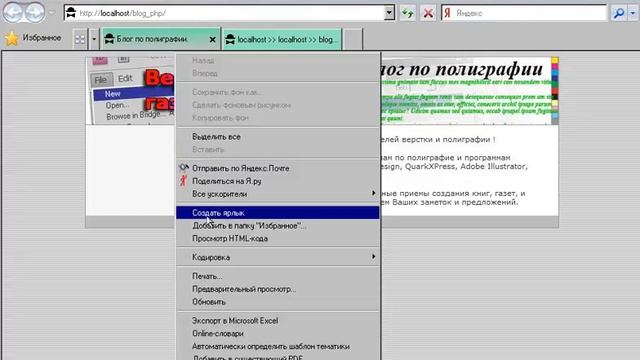Click the Блог по полиграфии page heading
Screen dimensions: 640x360
coord(462,69)
